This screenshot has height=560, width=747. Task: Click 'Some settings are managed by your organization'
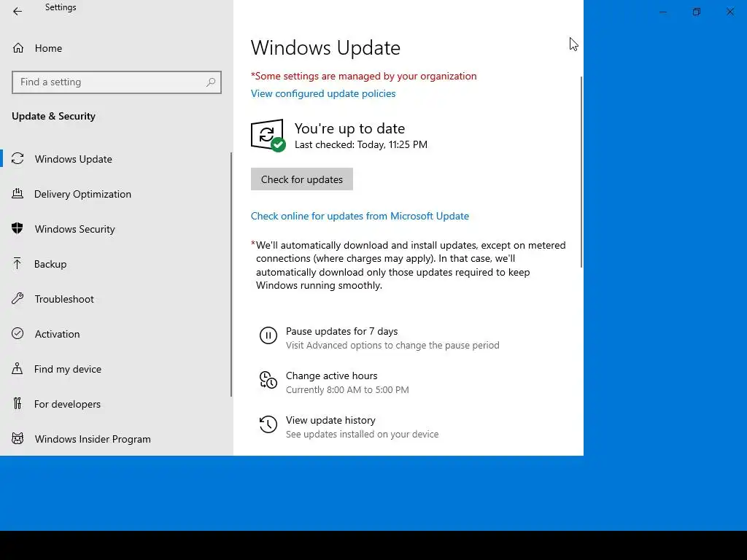pyautogui.click(x=363, y=76)
